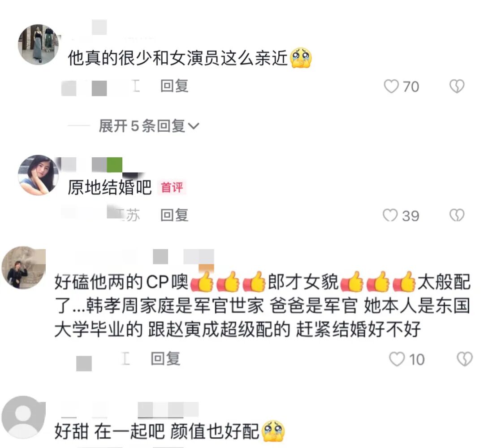Viewport: 484px width, 448px height.
Task: Dislike the comment about 女演员这么亲近
Action: point(457,86)
